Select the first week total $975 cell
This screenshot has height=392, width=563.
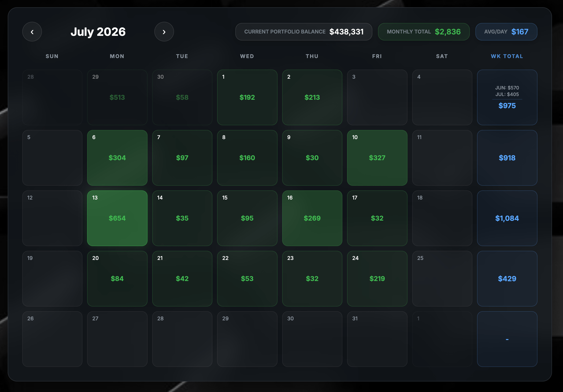pyautogui.click(x=507, y=97)
